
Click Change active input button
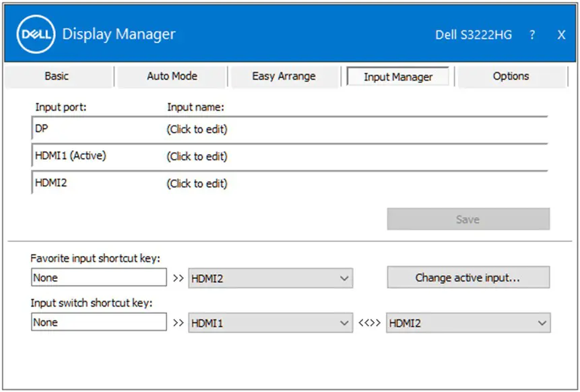click(x=468, y=277)
